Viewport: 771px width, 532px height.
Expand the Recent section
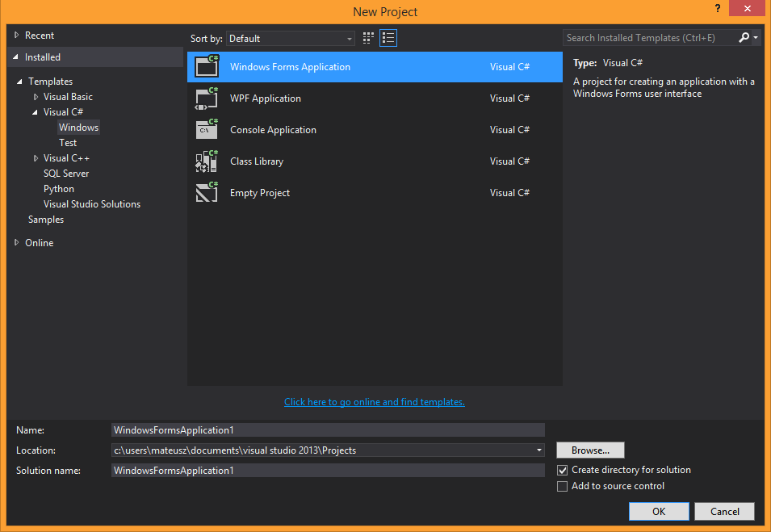pos(17,35)
